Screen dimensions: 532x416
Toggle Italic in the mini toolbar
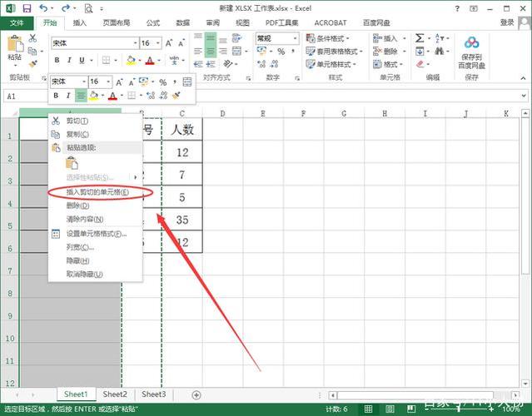coord(68,96)
